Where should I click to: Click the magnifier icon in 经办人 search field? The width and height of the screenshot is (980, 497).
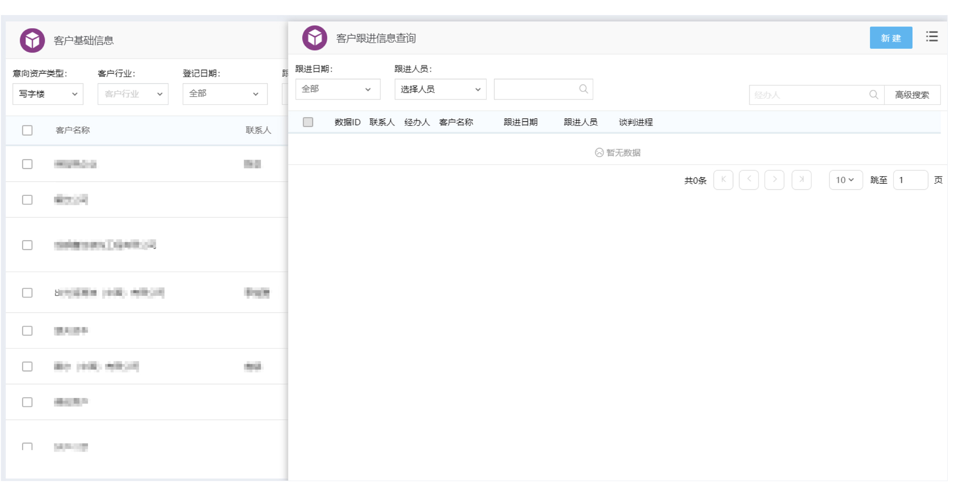(x=873, y=95)
